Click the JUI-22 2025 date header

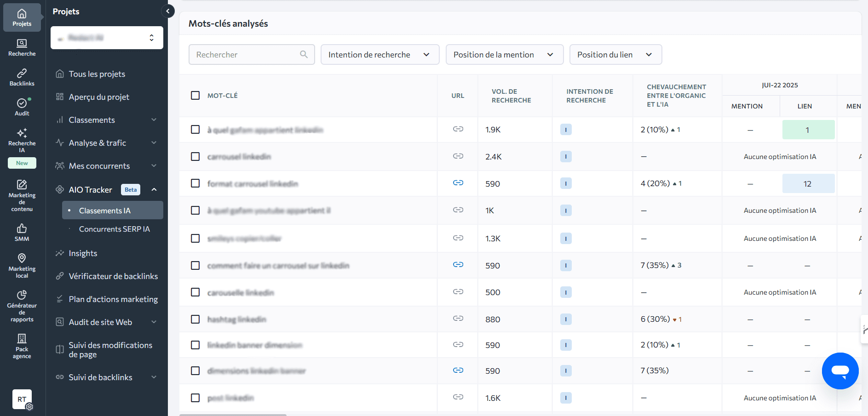[x=780, y=85]
